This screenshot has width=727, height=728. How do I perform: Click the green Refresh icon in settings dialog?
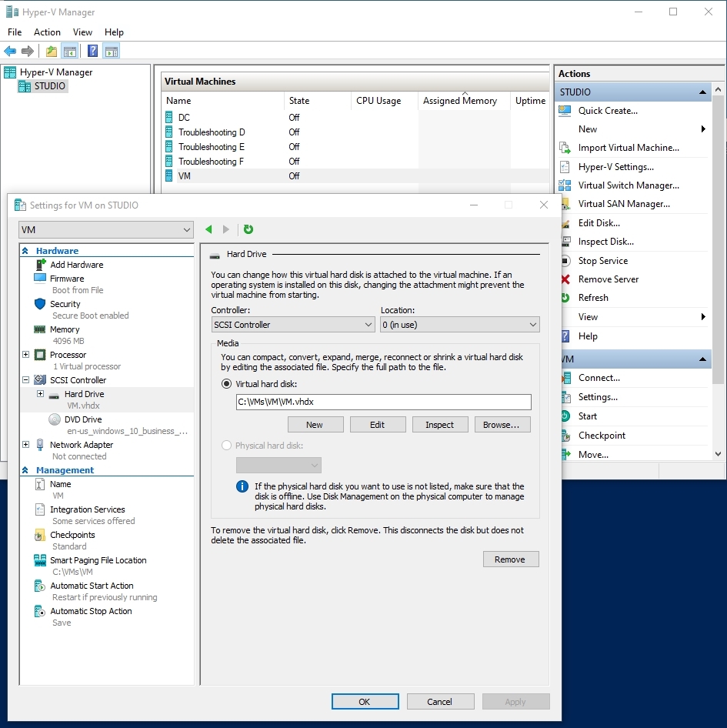coord(247,229)
